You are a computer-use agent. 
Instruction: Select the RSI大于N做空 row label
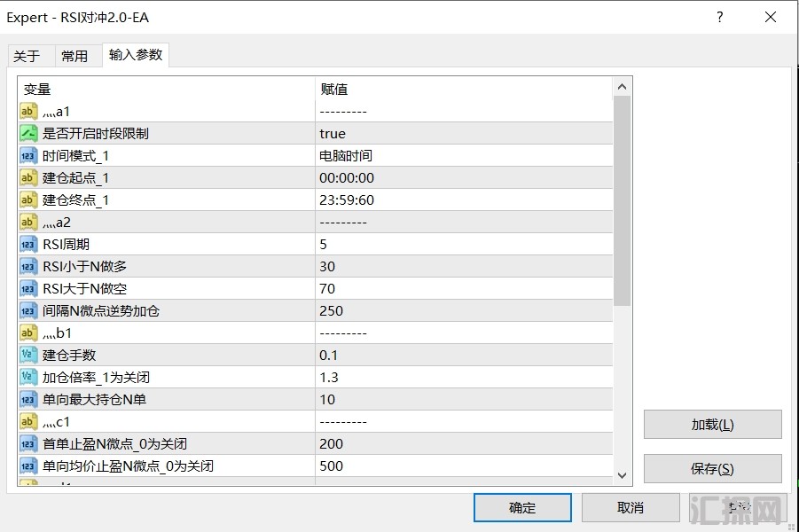(x=84, y=288)
